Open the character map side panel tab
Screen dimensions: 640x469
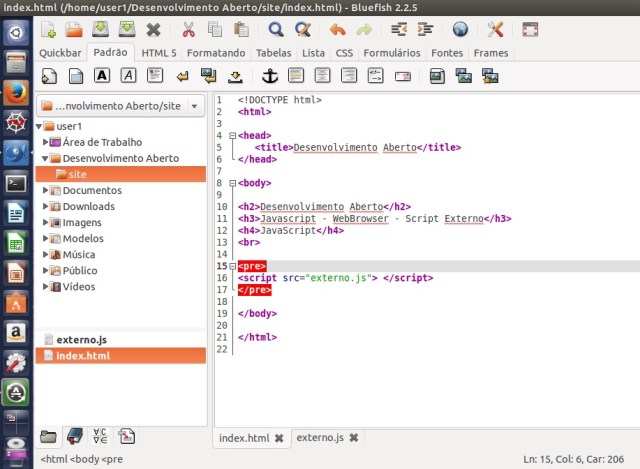(x=100, y=435)
